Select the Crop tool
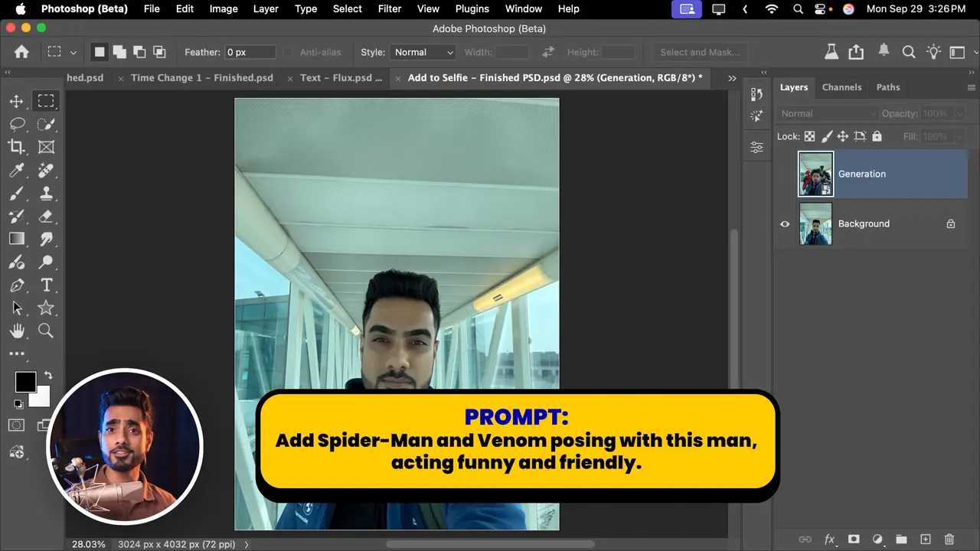 16,147
